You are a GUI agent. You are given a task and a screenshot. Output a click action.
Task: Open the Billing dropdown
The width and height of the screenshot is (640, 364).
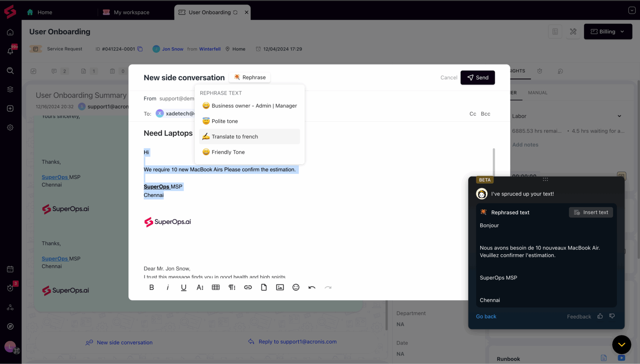(x=608, y=32)
